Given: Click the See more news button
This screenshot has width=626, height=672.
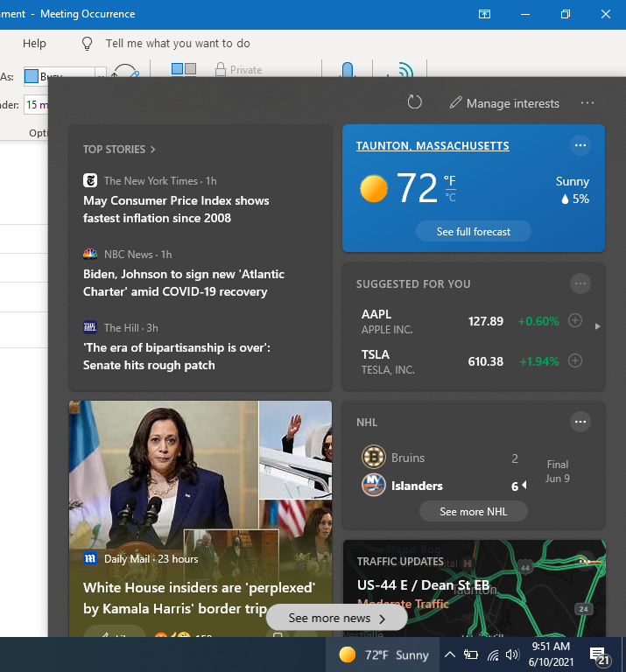Looking at the screenshot, I should click(x=337, y=618).
